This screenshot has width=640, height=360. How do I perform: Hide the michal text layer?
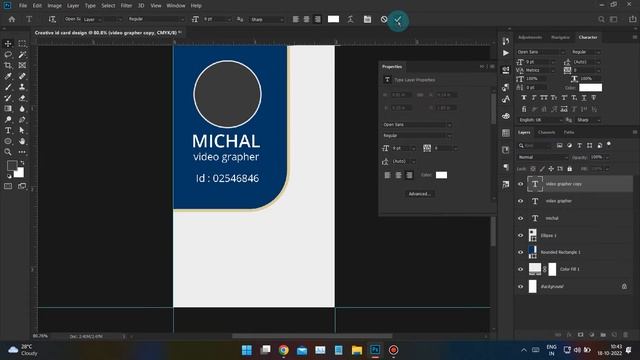pyautogui.click(x=520, y=218)
